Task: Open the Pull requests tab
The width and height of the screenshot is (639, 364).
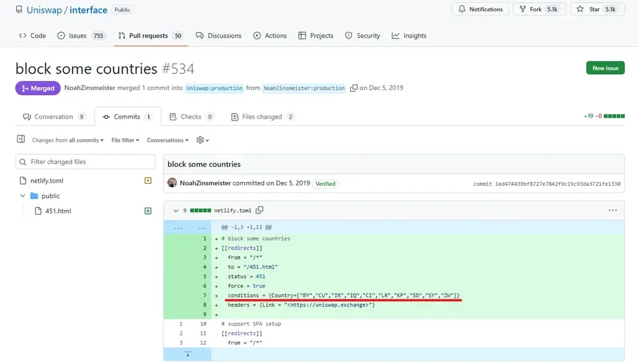Action: click(151, 35)
